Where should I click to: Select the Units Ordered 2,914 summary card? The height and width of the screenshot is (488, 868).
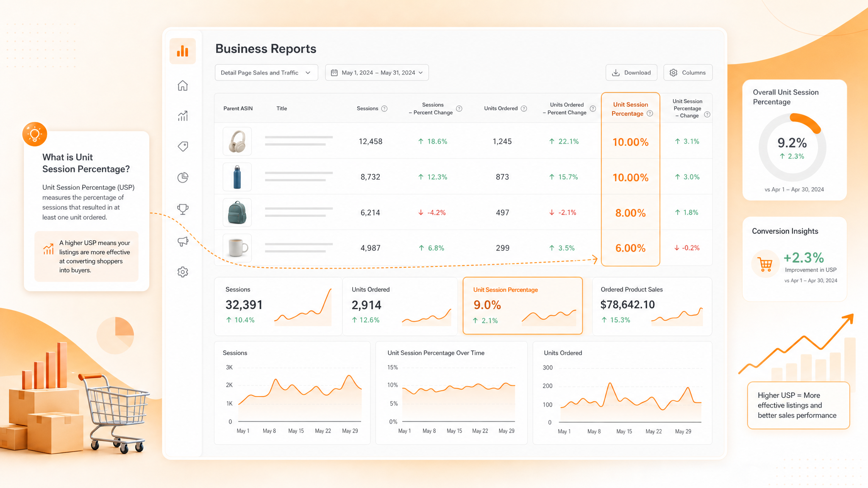(400, 306)
